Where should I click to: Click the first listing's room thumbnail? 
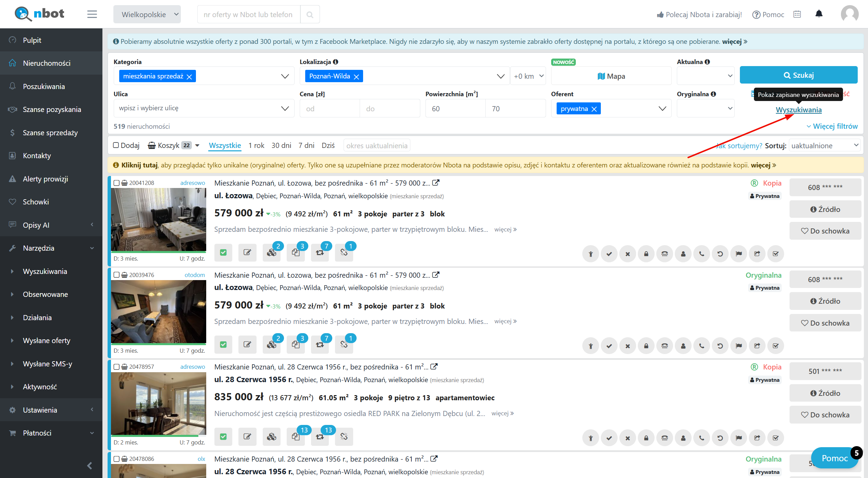pos(159,219)
